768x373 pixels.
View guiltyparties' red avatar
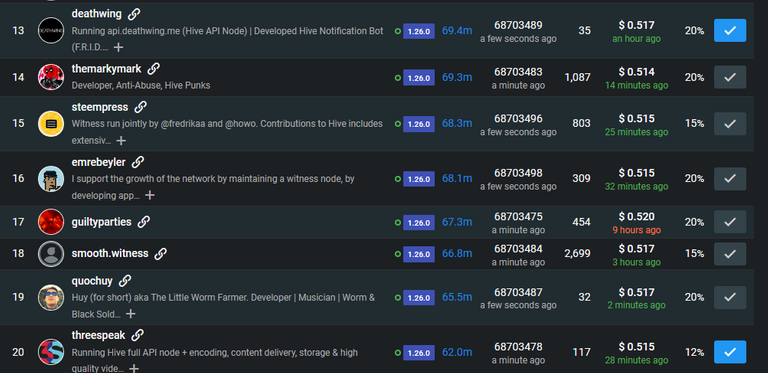click(x=51, y=222)
